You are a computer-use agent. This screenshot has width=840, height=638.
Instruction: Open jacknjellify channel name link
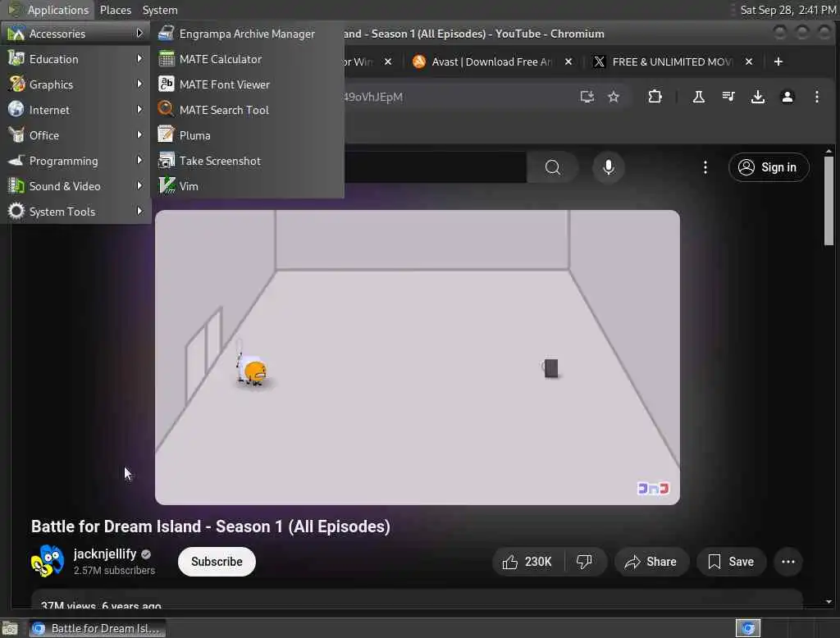pyautogui.click(x=105, y=554)
